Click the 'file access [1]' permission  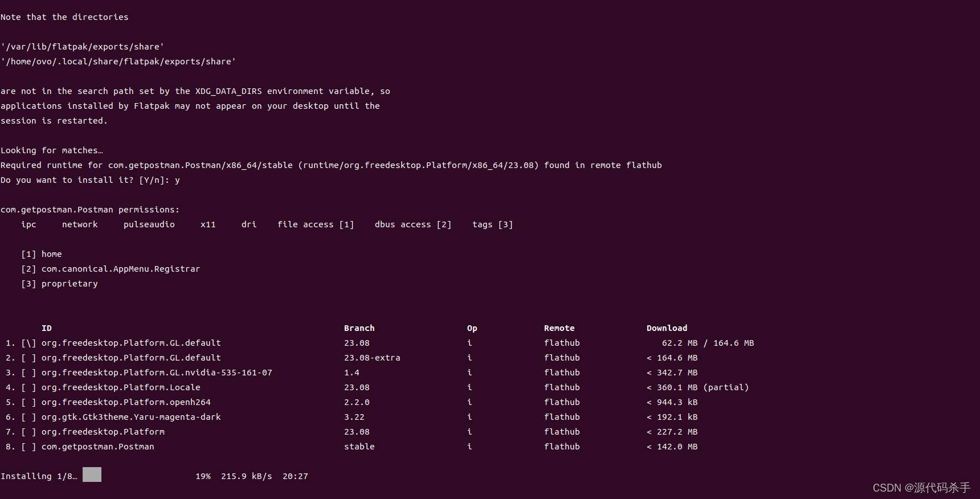(316, 224)
